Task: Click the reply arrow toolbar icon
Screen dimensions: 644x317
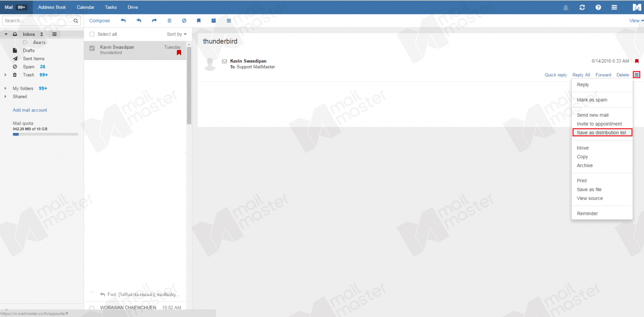Action: pyautogui.click(x=123, y=21)
